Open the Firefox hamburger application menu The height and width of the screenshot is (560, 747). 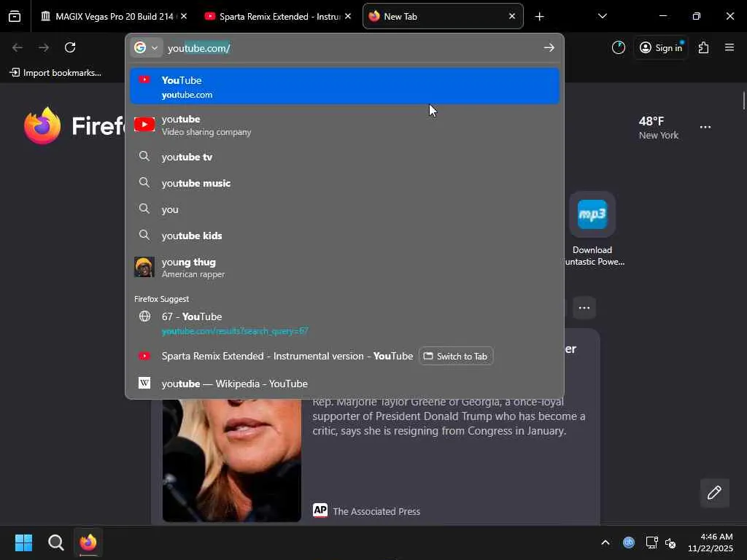click(729, 47)
